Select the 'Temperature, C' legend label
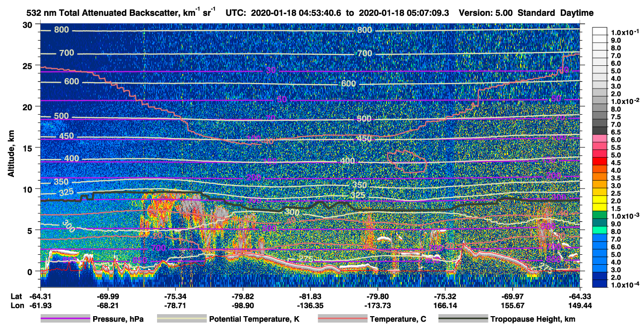Screen dimensions: 644x330 398,319
